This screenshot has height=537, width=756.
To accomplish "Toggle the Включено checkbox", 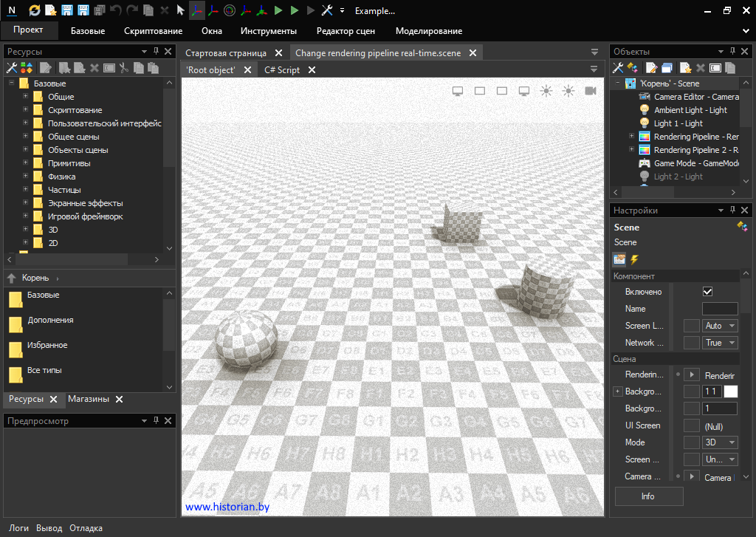I will (707, 292).
